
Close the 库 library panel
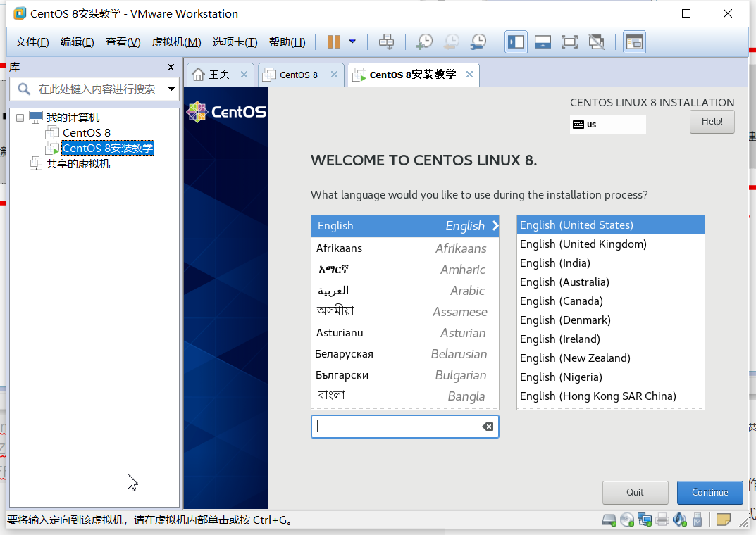pos(171,67)
